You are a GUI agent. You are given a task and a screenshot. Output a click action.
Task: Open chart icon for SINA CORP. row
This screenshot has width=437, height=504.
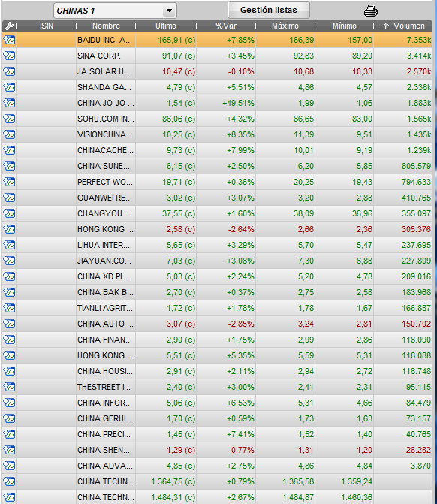tap(9, 56)
